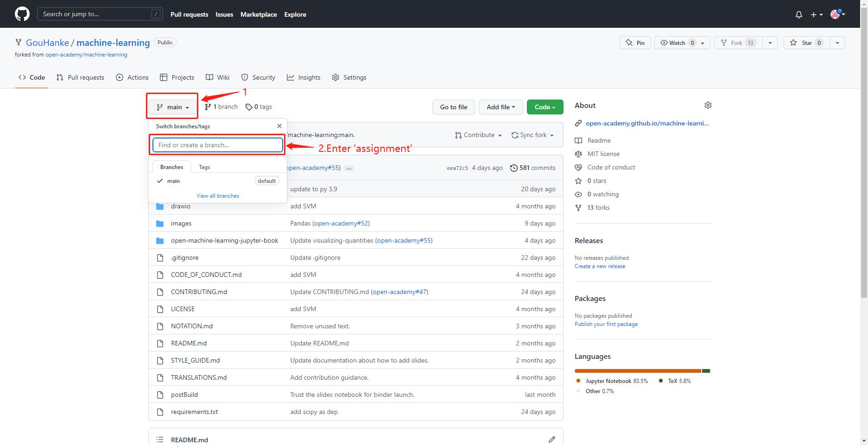The image size is (868, 445).
Task: Click the Fork button
Action: [x=738, y=43]
